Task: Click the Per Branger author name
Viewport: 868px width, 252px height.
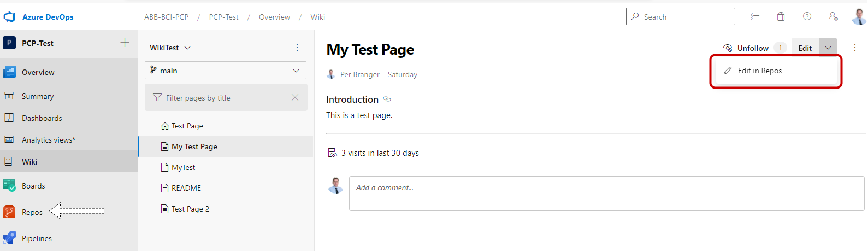Action: pos(359,74)
